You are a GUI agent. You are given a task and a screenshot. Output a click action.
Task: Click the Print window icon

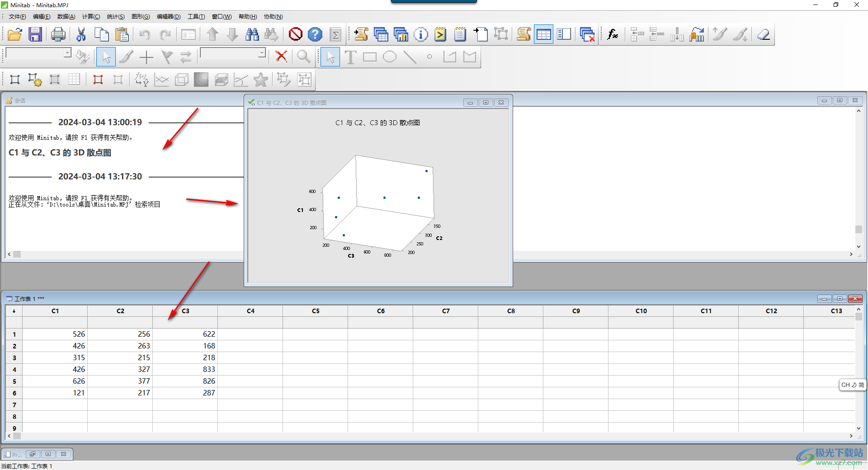tap(58, 34)
